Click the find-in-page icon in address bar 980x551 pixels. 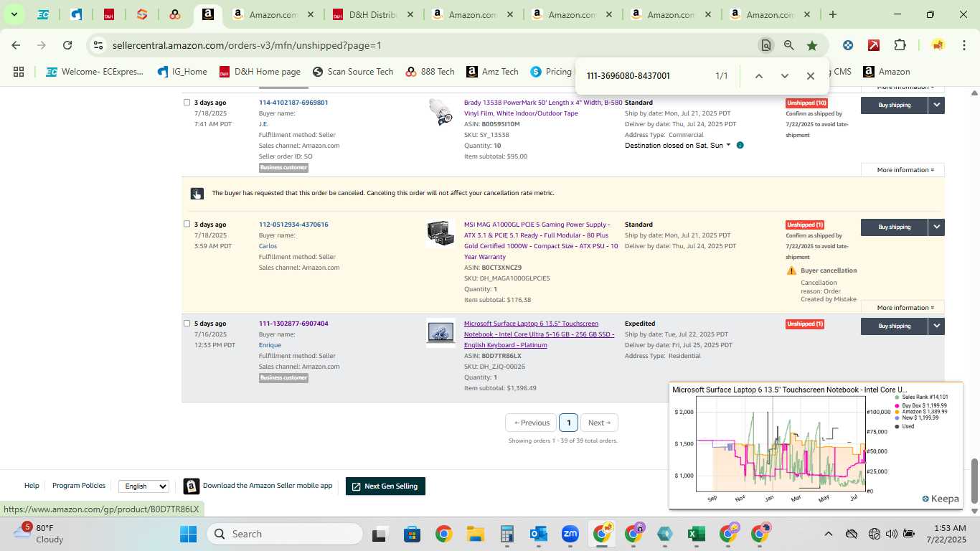(x=766, y=45)
